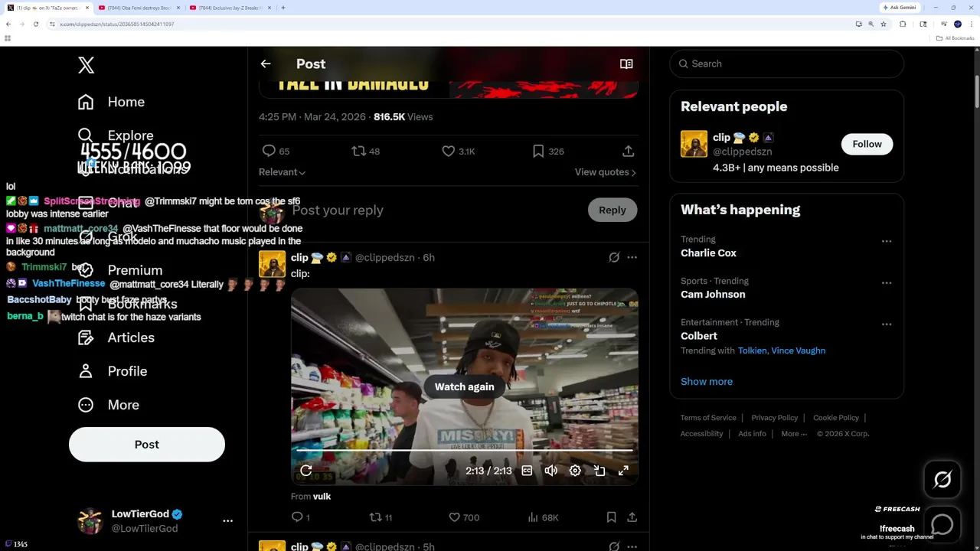Open Premium from the sidebar
The image size is (980, 551).
pyautogui.click(x=120, y=270)
